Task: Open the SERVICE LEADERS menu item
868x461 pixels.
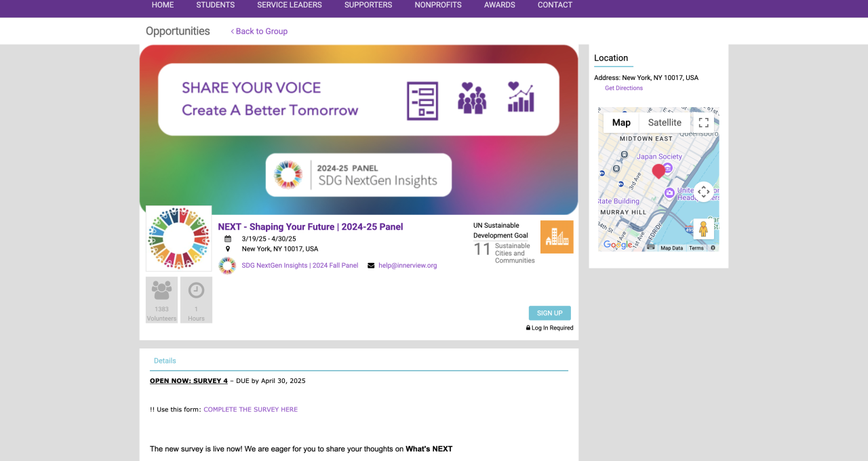Action: (x=290, y=5)
